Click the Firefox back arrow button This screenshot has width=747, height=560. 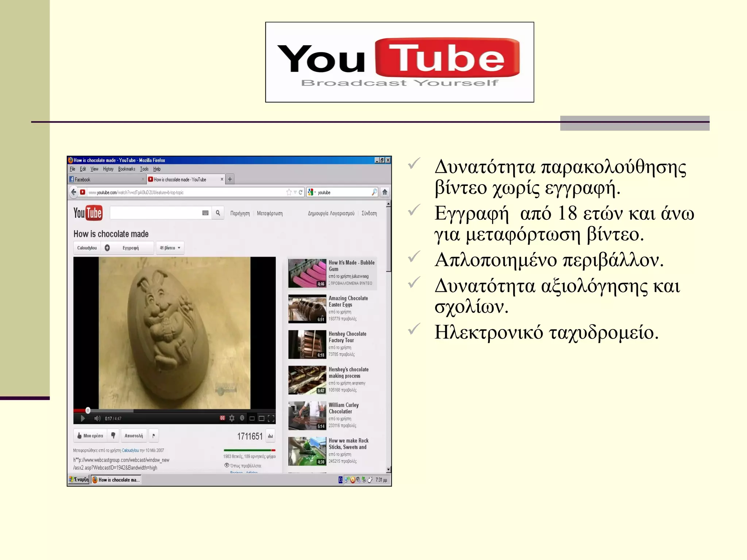pos(74,192)
